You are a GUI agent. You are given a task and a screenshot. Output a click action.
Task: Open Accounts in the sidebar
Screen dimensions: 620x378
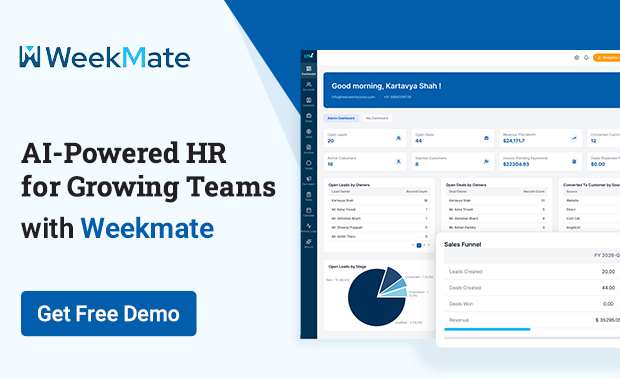pos(309,86)
